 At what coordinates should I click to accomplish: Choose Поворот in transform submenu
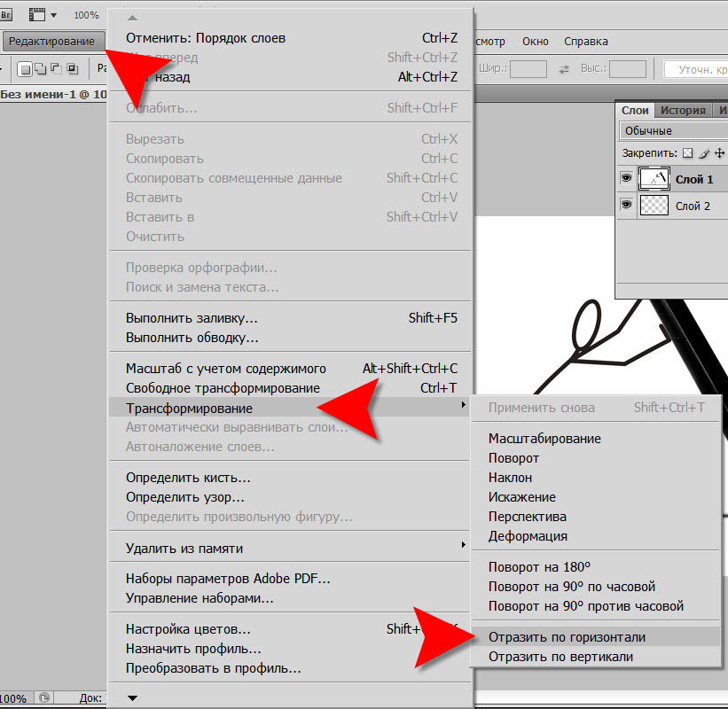point(597,458)
